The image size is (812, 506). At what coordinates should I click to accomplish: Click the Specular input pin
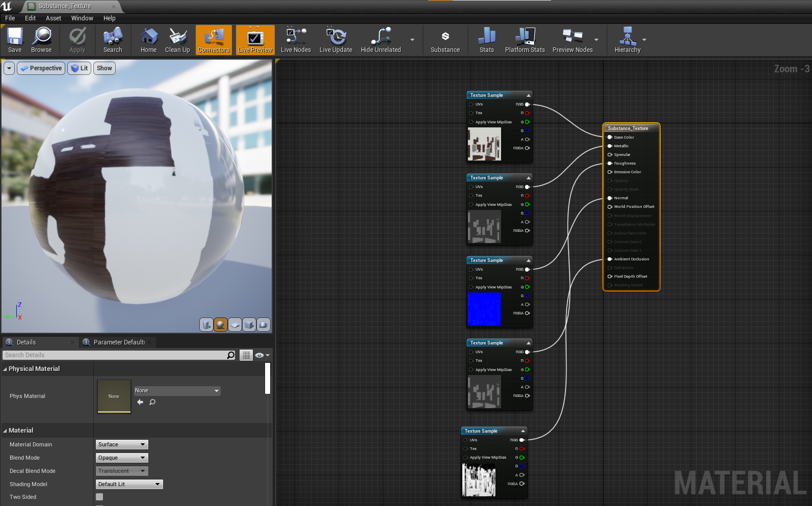click(x=610, y=154)
